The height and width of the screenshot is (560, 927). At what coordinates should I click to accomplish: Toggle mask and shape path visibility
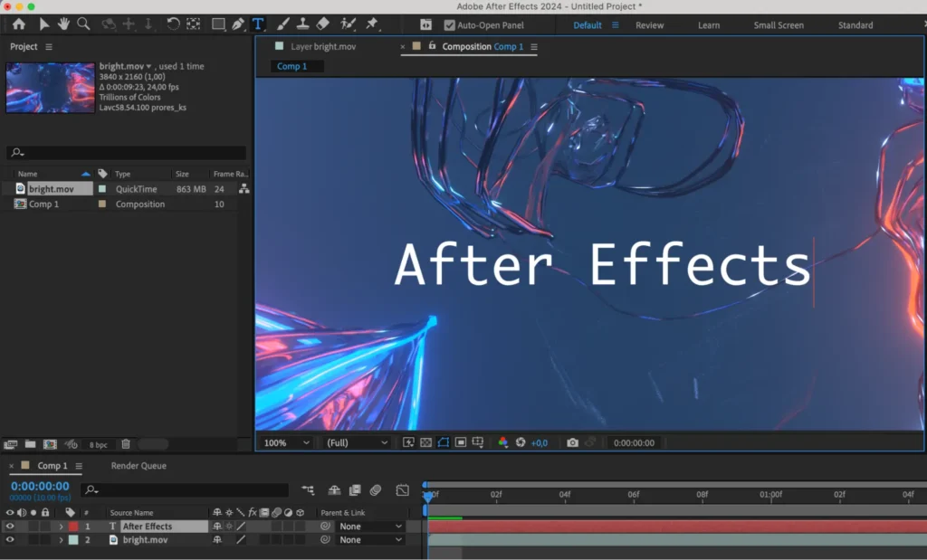(x=443, y=442)
